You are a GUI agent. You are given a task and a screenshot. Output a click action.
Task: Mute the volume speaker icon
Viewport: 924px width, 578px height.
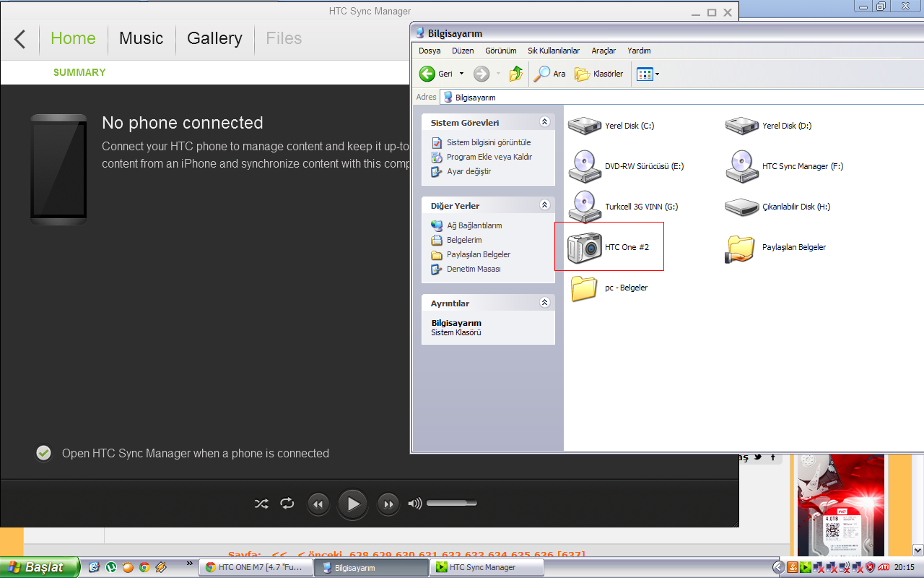[415, 504]
